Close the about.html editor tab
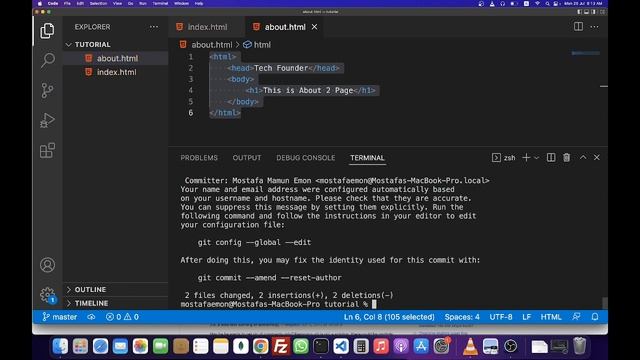This screenshot has height=360, width=640. point(314,27)
